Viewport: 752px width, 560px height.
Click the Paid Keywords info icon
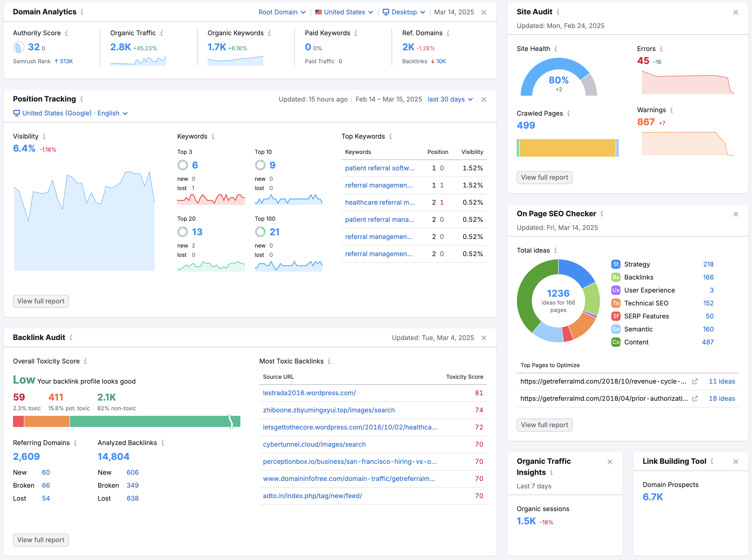356,33
